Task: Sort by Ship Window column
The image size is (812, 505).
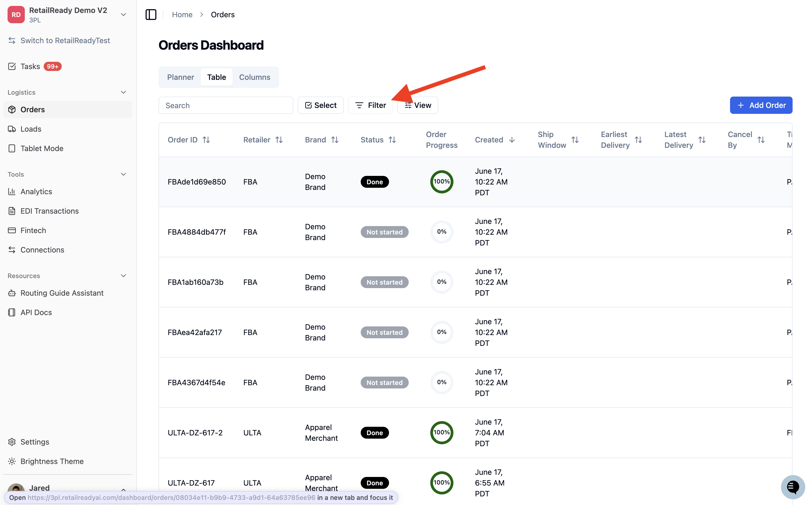Action: (x=575, y=140)
